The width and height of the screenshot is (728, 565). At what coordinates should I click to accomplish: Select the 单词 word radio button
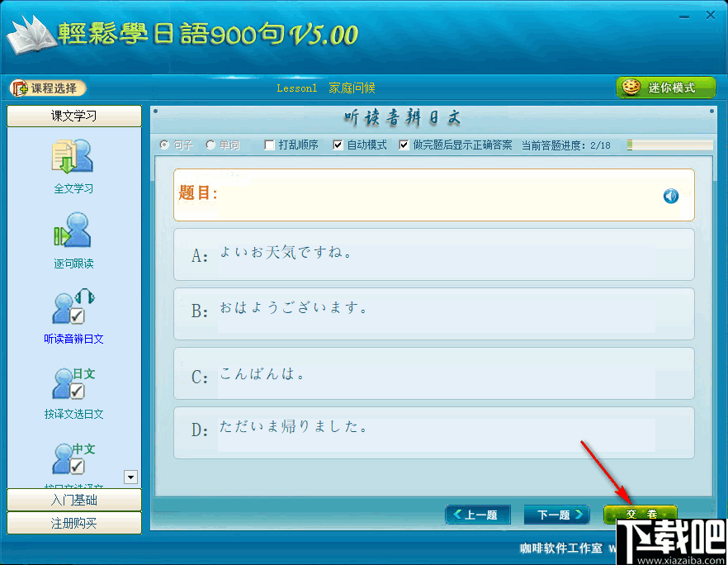pyautogui.click(x=210, y=144)
